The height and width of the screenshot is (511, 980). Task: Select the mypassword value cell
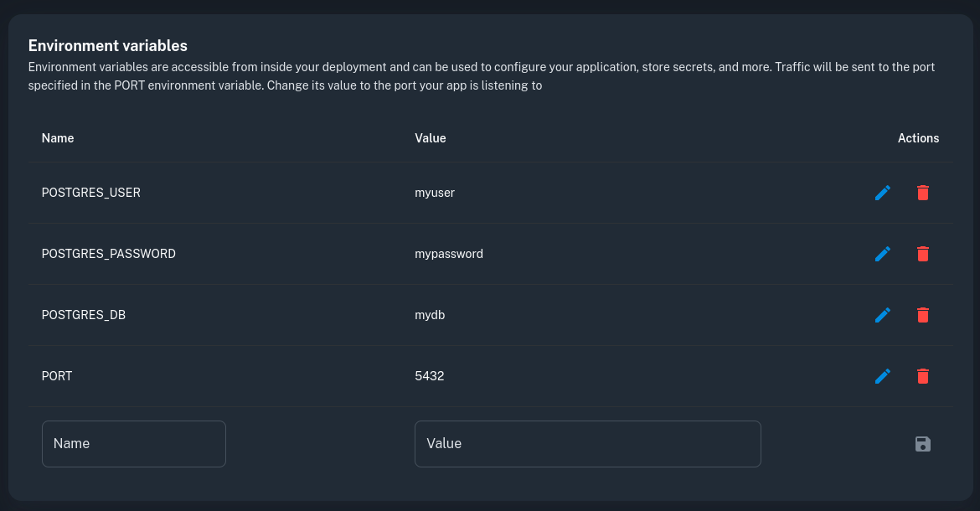point(449,254)
